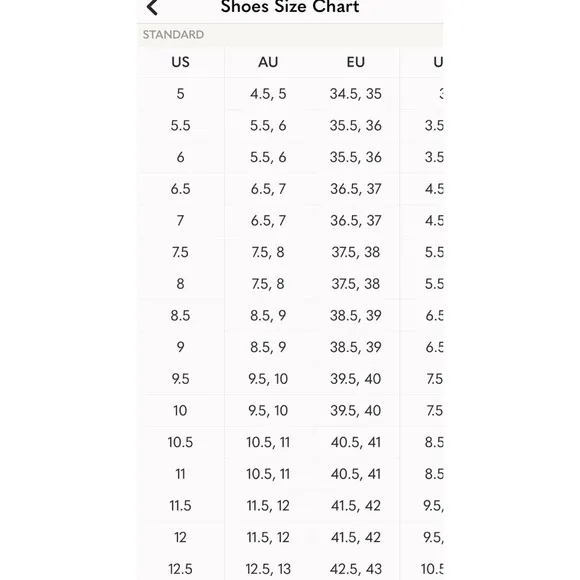Click AU 4.5, 5 cell
This screenshot has height=580, width=580.
[x=268, y=94]
